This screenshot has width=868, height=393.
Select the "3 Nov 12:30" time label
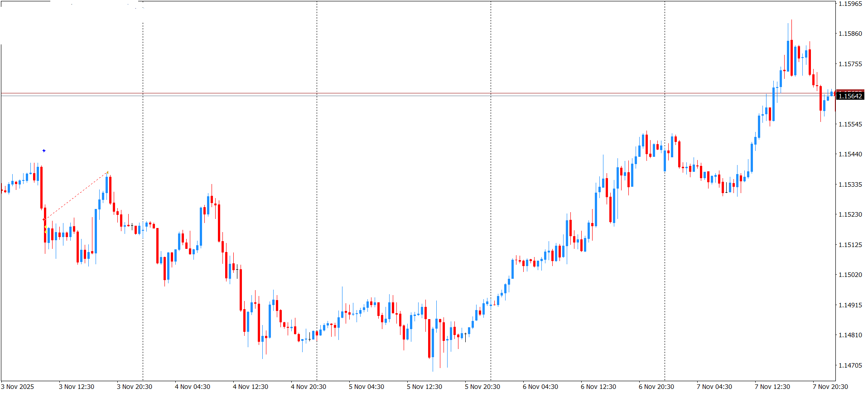[77, 387]
